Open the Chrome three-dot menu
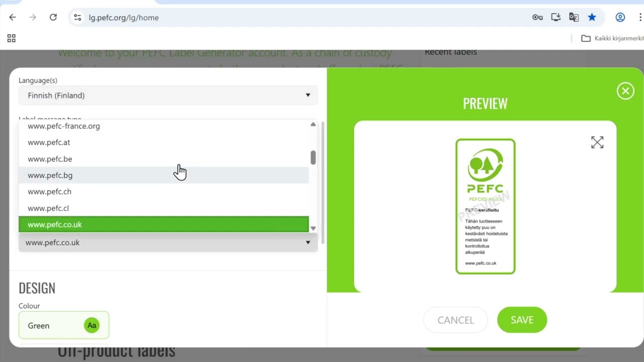 (640, 18)
